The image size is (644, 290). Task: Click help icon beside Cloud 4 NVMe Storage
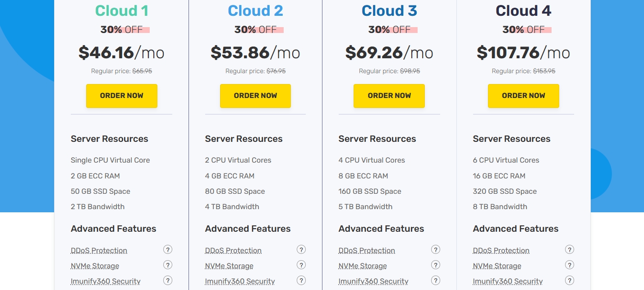click(x=570, y=265)
